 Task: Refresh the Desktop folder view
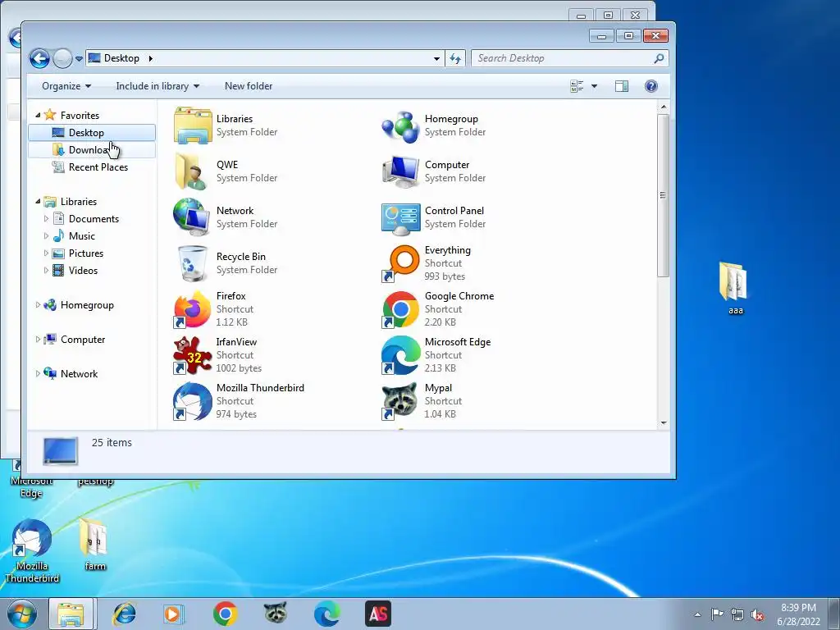[455, 58]
